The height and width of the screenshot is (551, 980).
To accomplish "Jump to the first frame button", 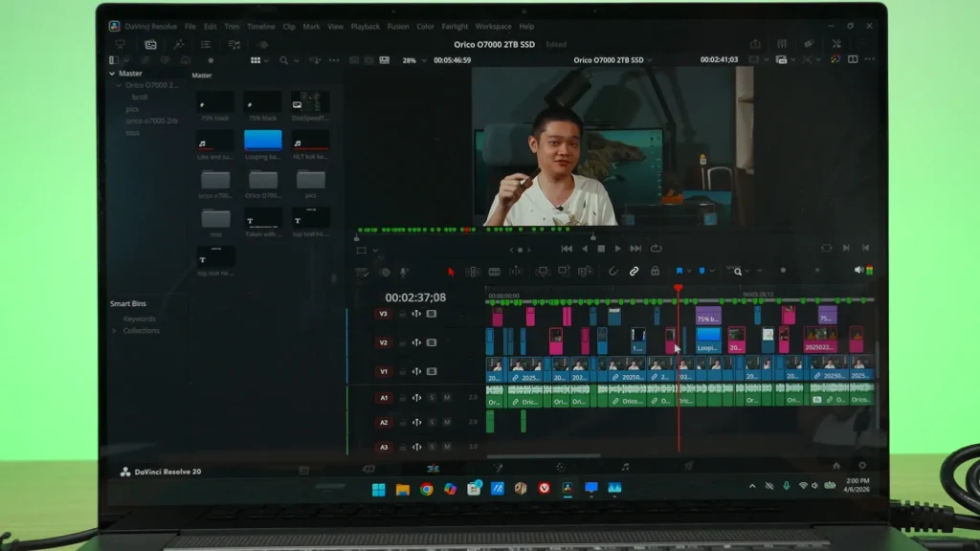I will (x=567, y=248).
